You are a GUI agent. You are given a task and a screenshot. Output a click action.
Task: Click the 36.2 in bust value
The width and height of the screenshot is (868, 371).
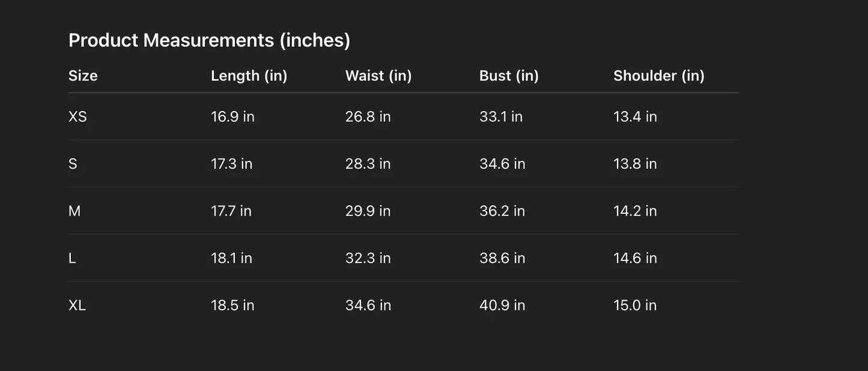coord(502,211)
